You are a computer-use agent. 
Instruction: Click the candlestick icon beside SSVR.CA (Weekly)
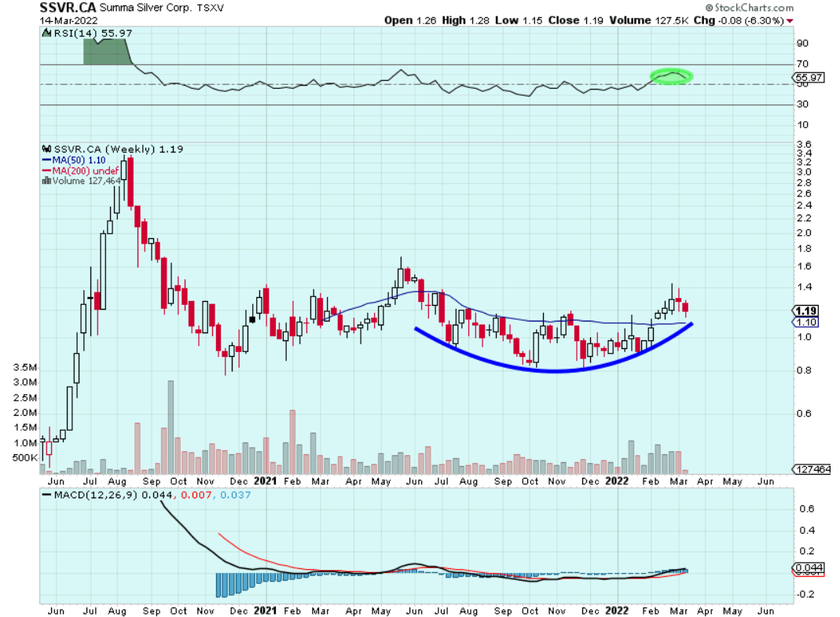pos(46,149)
